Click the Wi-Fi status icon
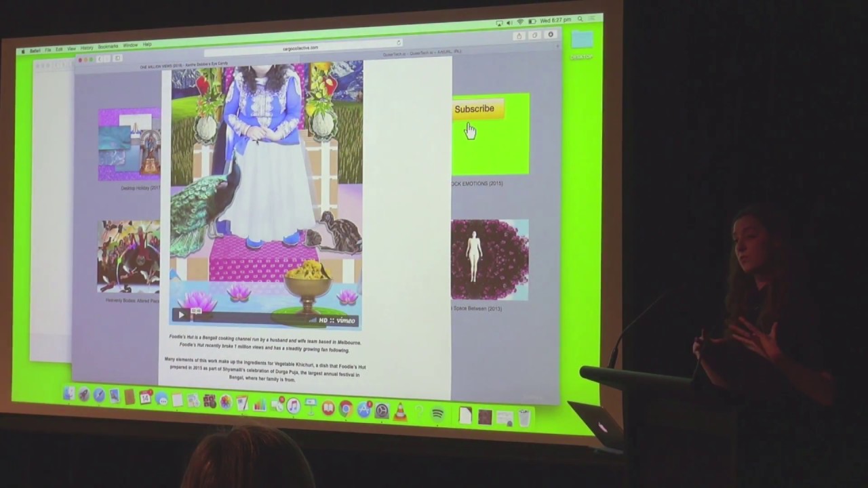868x488 pixels. pos(520,22)
